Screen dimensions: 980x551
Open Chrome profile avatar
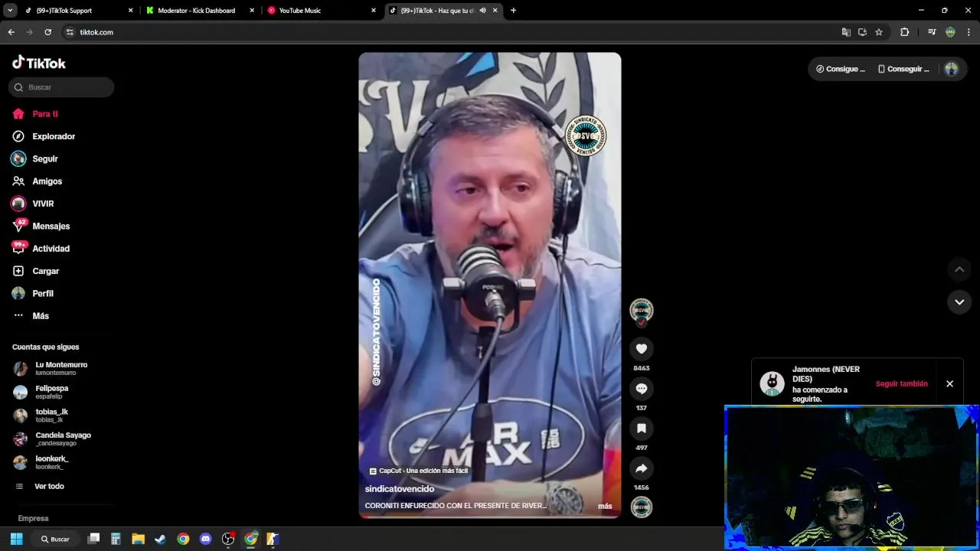950,32
